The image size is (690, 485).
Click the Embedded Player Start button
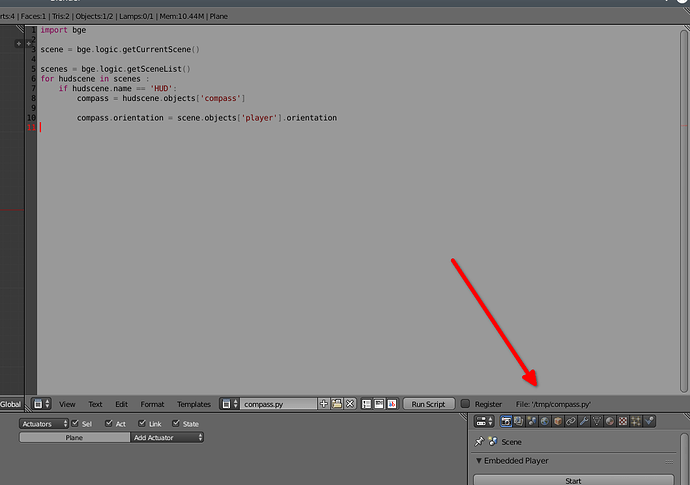point(573,480)
